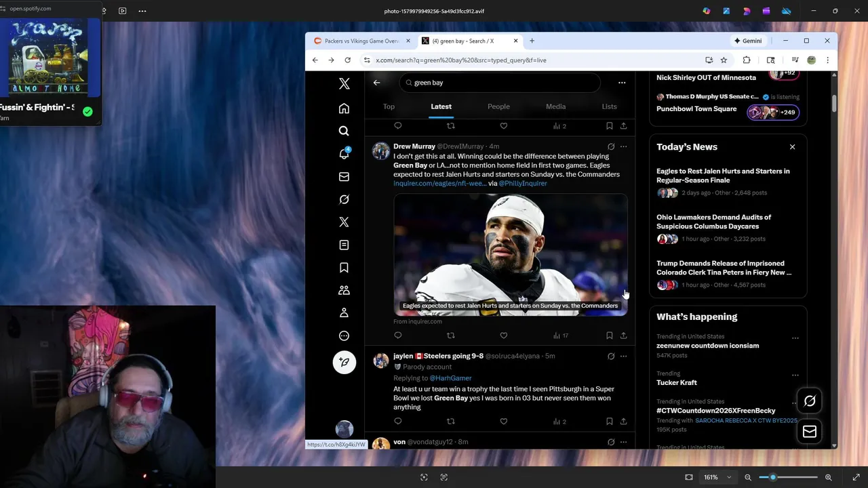
Task: Open the Profile person icon in X sidebar
Action: [344, 313]
